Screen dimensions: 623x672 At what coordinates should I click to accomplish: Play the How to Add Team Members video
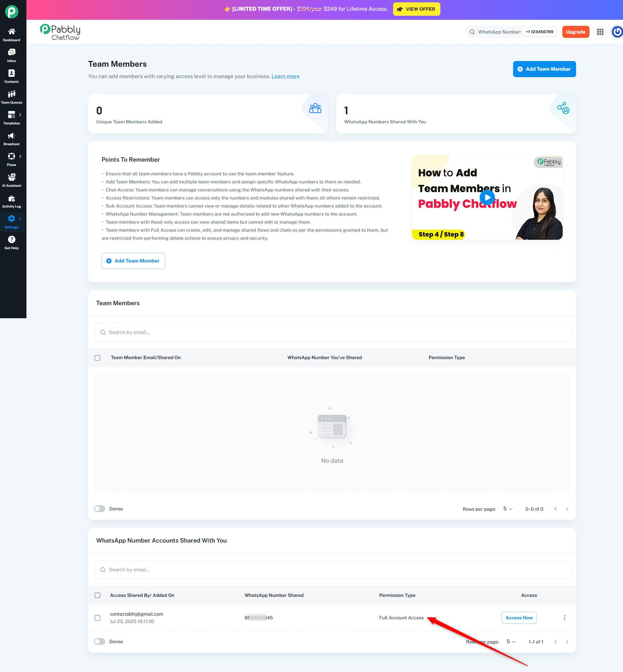[x=487, y=198]
